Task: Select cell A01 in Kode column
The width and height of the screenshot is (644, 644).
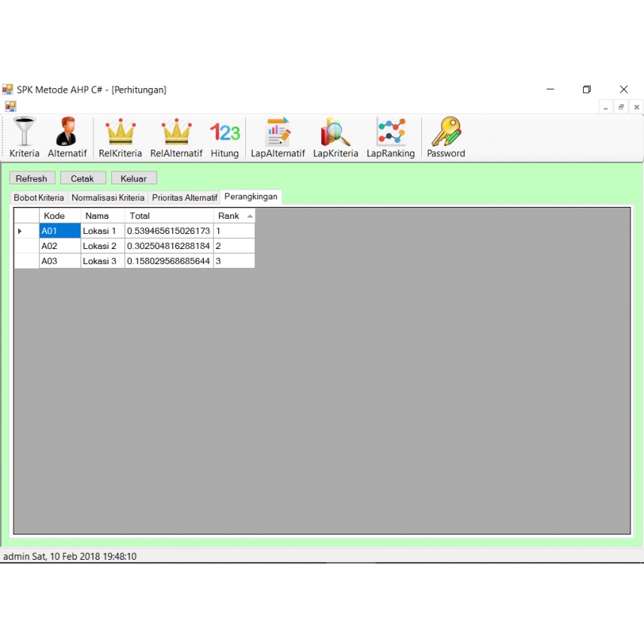Action: (x=60, y=231)
